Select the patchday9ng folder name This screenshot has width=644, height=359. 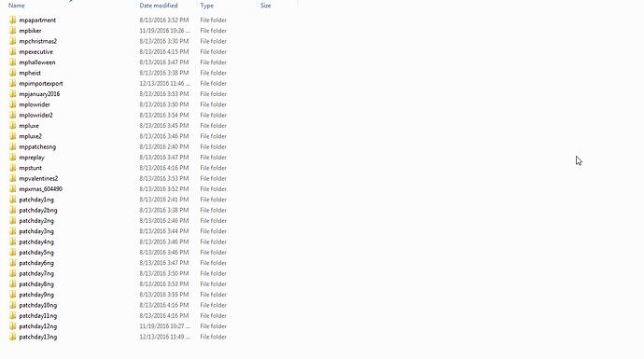(36, 295)
